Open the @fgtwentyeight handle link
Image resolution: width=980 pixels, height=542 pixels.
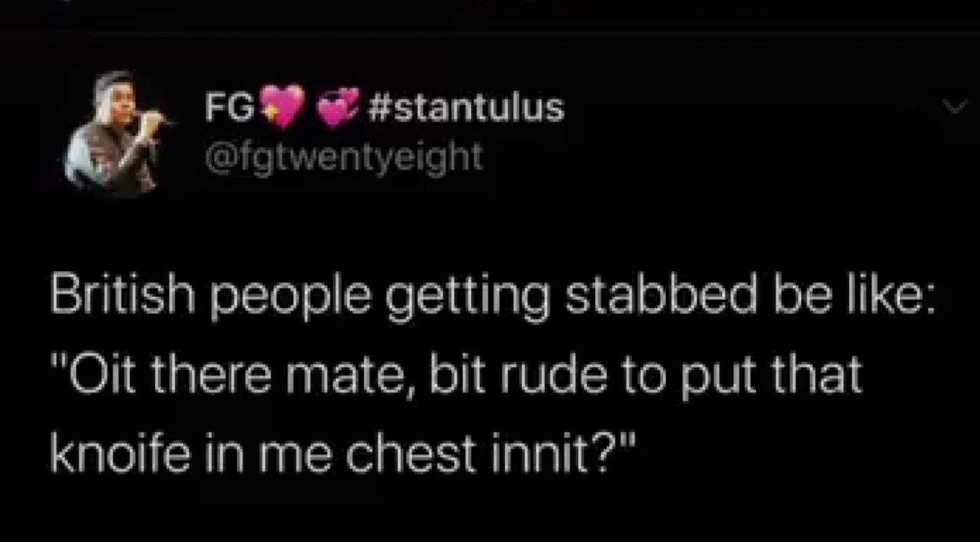(x=343, y=156)
